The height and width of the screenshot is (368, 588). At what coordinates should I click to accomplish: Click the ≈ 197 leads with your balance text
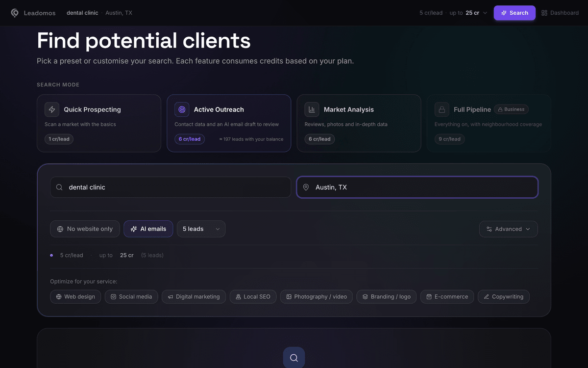(x=251, y=139)
